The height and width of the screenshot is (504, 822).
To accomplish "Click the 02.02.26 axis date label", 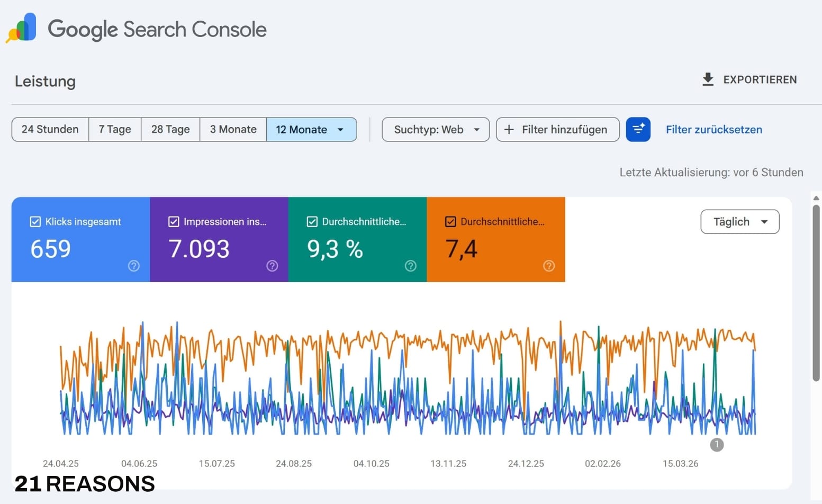I will click(603, 464).
